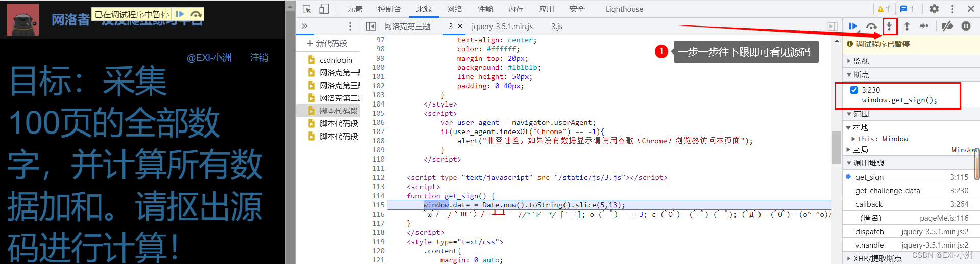Toggle pause on exceptions button
Image resolution: width=980 pixels, height=264 pixels.
966,26
